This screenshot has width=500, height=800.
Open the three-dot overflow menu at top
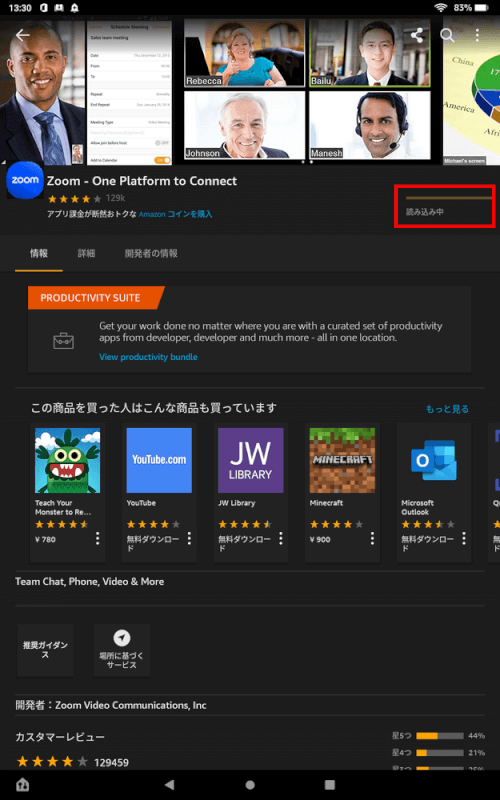pos(477,35)
